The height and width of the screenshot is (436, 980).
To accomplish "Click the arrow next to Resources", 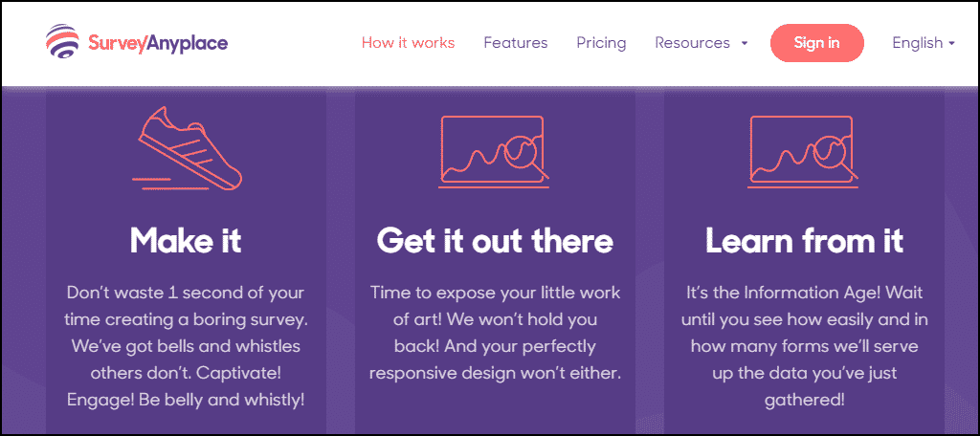I will (x=744, y=44).
